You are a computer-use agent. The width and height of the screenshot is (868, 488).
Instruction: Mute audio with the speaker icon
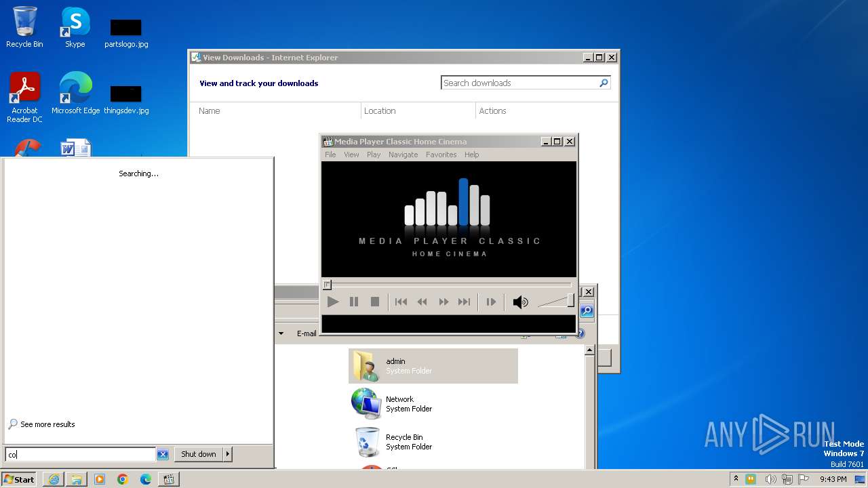coord(520,302)
